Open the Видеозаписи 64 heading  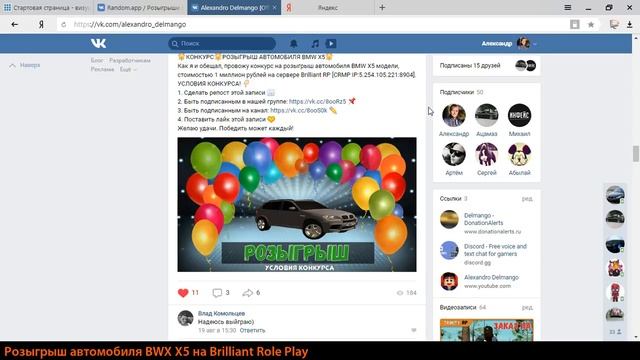[463, 307]
